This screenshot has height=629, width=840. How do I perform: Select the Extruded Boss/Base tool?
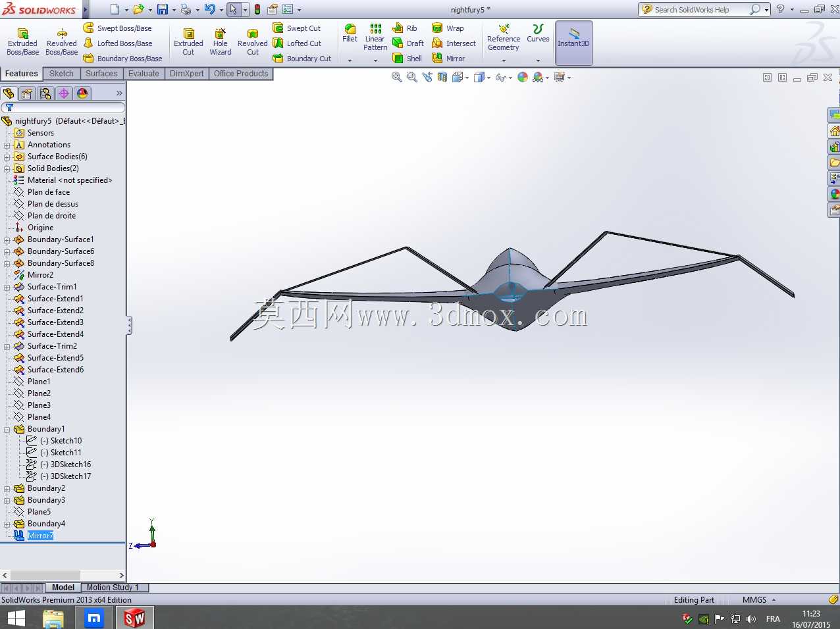click(x=22, y=42)
